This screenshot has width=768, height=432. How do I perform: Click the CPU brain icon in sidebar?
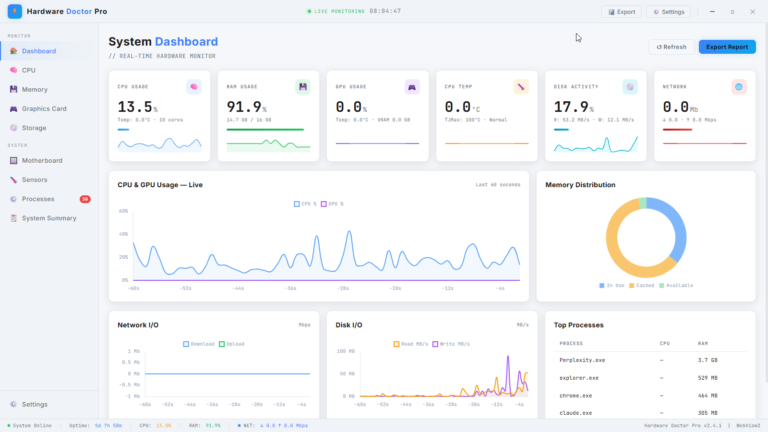(x=13, y=70)
